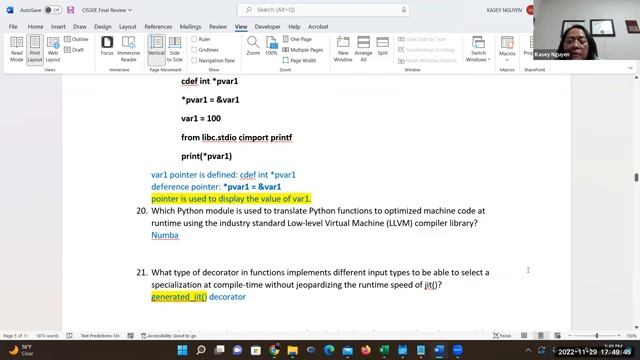
Task: Click microphone icon in search box
Action: click(x=404, y=10)
